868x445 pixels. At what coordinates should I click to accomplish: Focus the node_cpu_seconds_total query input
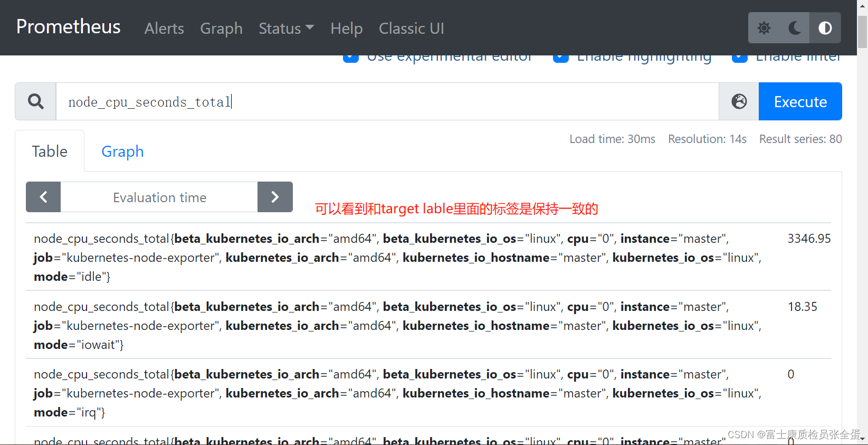[387, 101]
